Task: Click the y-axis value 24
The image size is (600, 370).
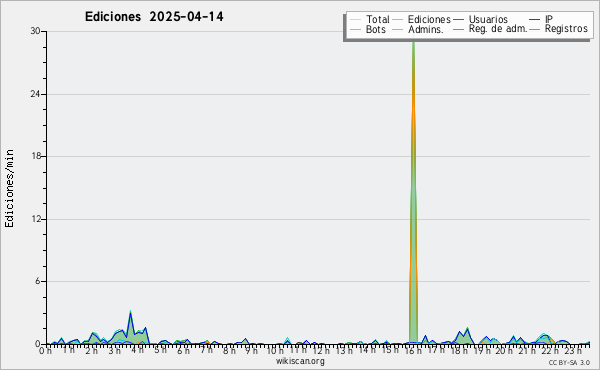Action: tap(35, 94)
